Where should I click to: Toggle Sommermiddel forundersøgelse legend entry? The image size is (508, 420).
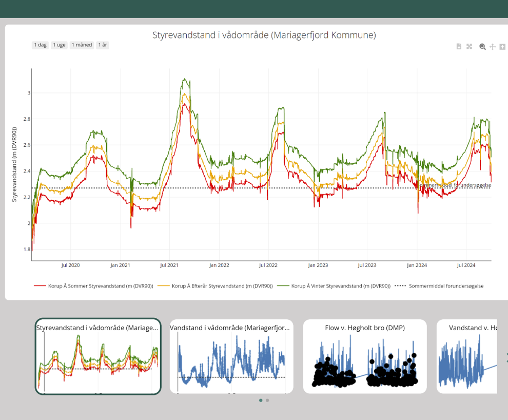coord(439,286)
